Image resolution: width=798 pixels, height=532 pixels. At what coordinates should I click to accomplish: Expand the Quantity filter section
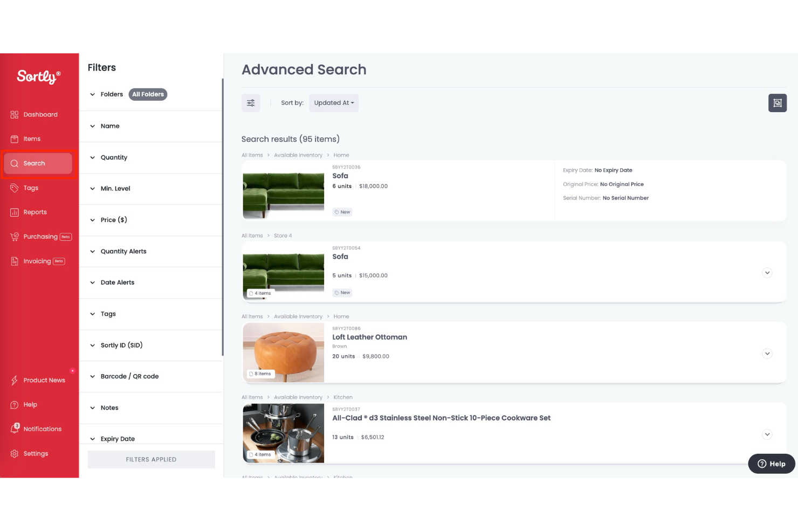point(114,157)
